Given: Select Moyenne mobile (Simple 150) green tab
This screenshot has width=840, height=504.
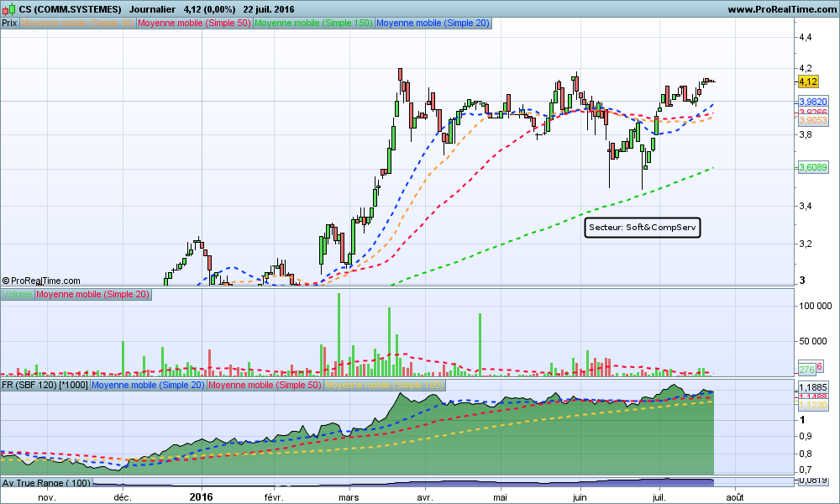Looking at the screenshot, I should tap(313, 23).
